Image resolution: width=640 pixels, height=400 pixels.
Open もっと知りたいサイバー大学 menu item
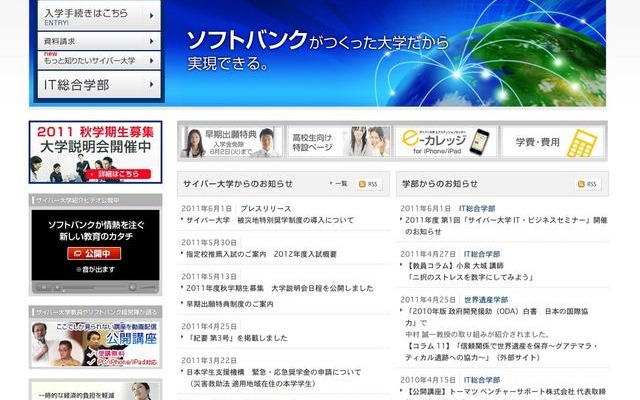[99, 60]
